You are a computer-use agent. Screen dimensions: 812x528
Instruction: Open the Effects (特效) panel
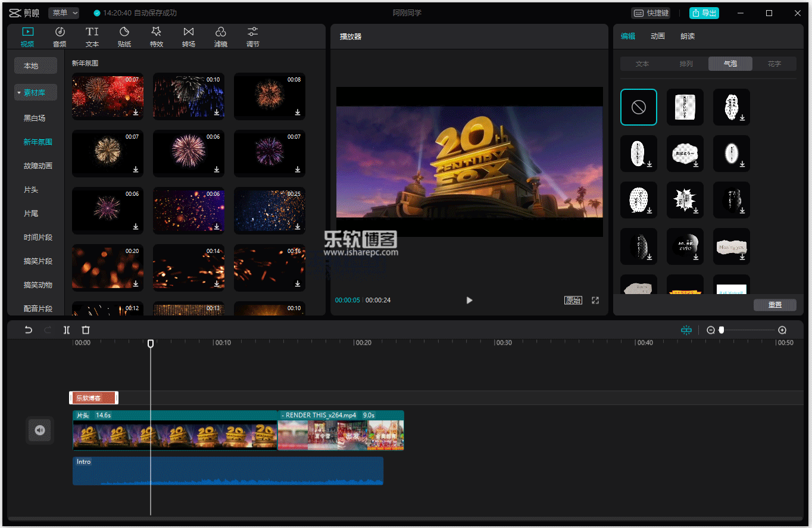[x=156, y=36]
